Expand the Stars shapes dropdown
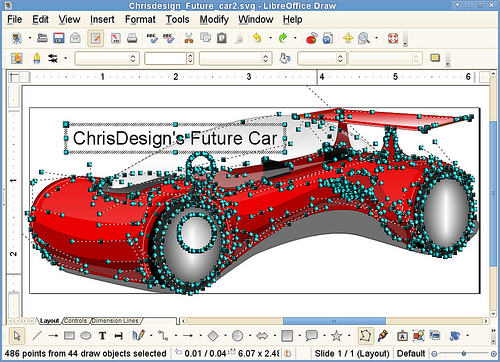 click(x=349, y=335)
